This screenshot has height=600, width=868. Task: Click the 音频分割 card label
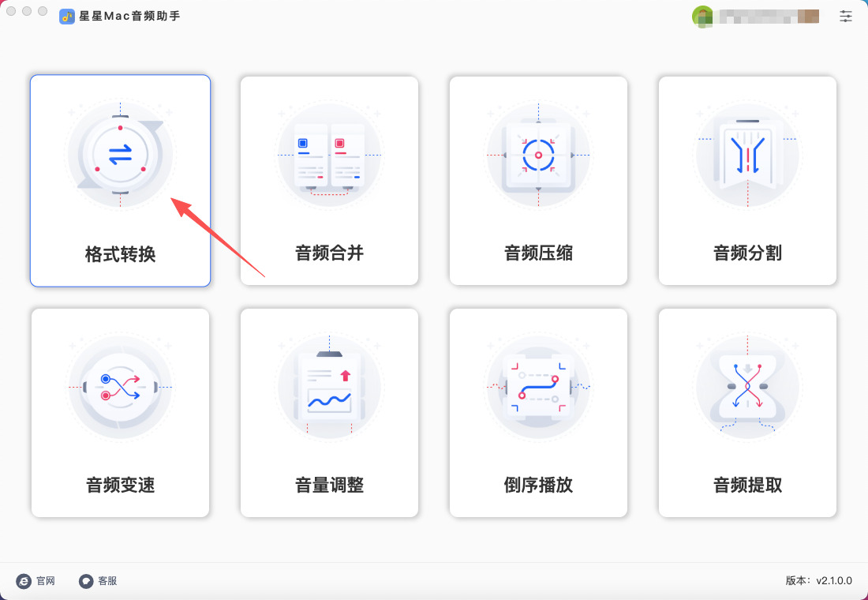point(747,253)
